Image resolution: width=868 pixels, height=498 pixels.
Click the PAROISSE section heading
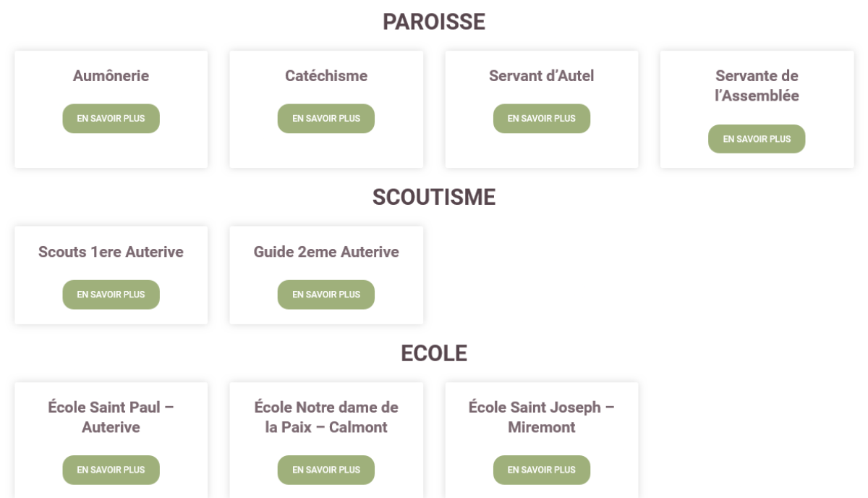[434, 22]
